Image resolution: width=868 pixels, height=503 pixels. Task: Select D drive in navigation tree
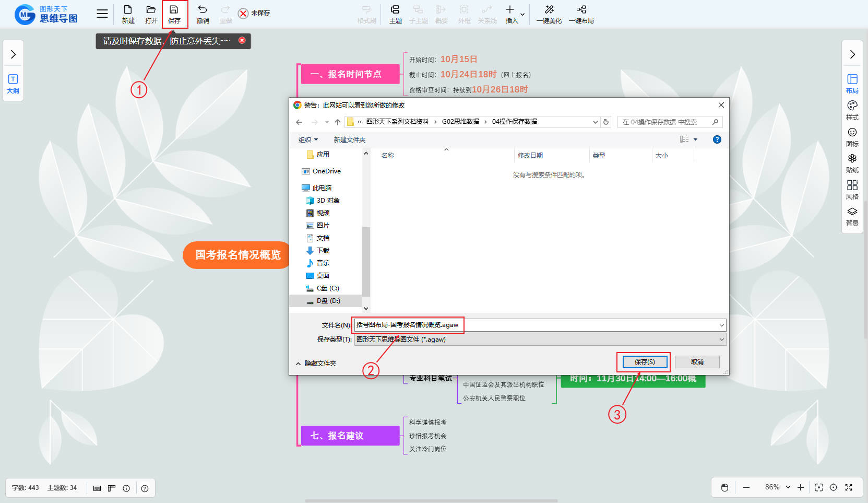pyautogui.click(x=328, y=301)
